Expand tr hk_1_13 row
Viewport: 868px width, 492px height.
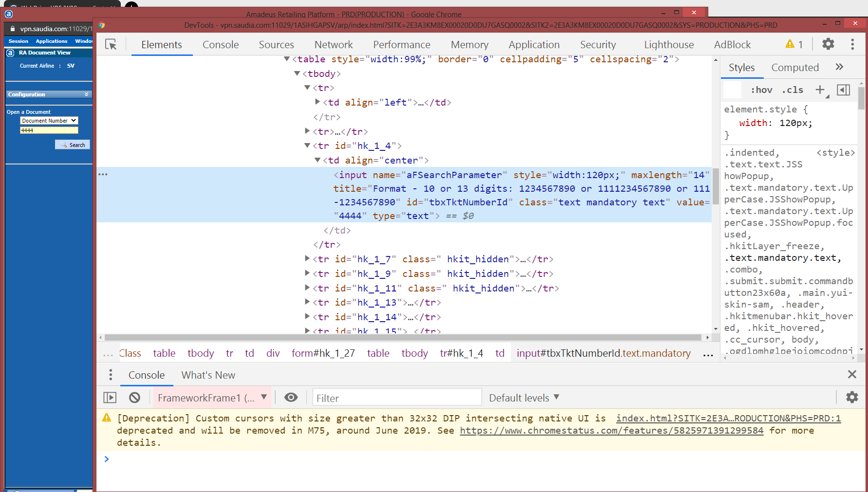coord(307,302)
